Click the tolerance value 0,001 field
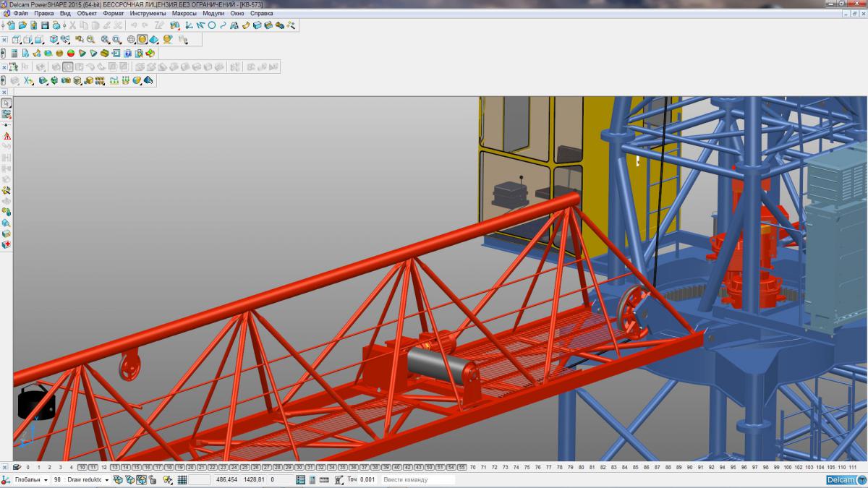The height and width of the screenshot is (488, 868). [367, 479]
